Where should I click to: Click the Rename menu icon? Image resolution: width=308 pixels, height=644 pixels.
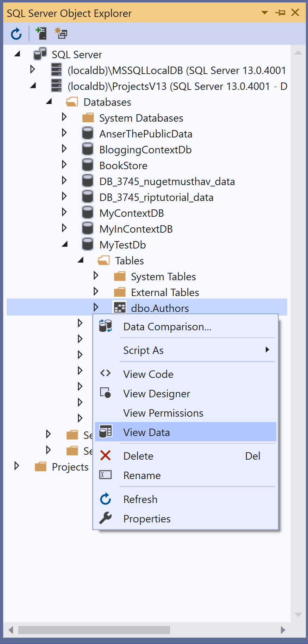pos(105,474)
